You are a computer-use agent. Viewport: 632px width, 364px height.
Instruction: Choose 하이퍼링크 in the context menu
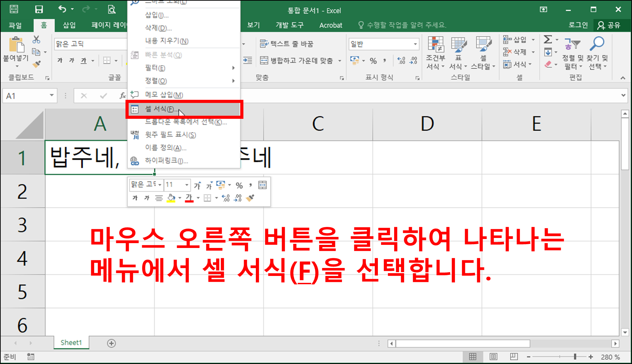[184, 161]
